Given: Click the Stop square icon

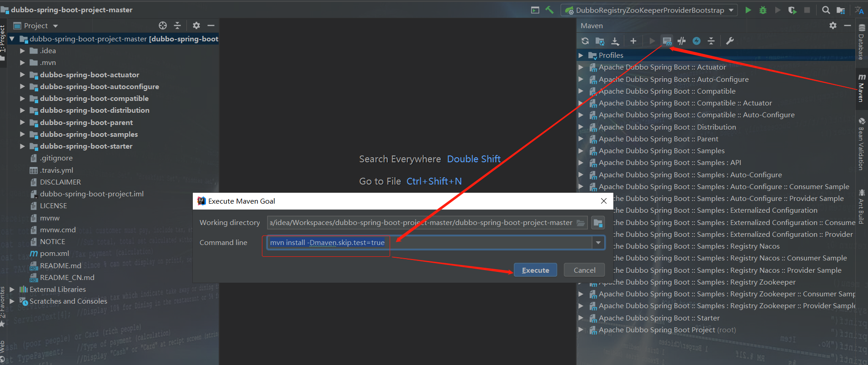Looking at the screenshot, I should point(807,10).
